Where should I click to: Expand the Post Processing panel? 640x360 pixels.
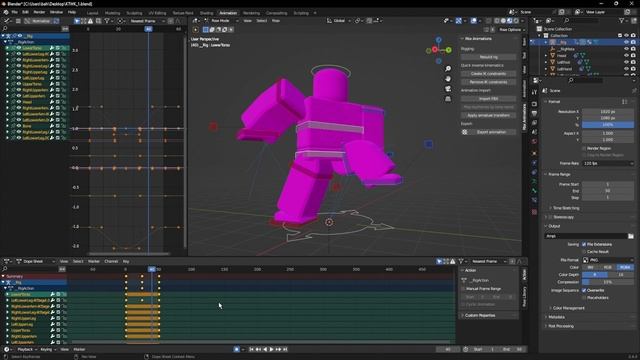[x=560, y=326]
